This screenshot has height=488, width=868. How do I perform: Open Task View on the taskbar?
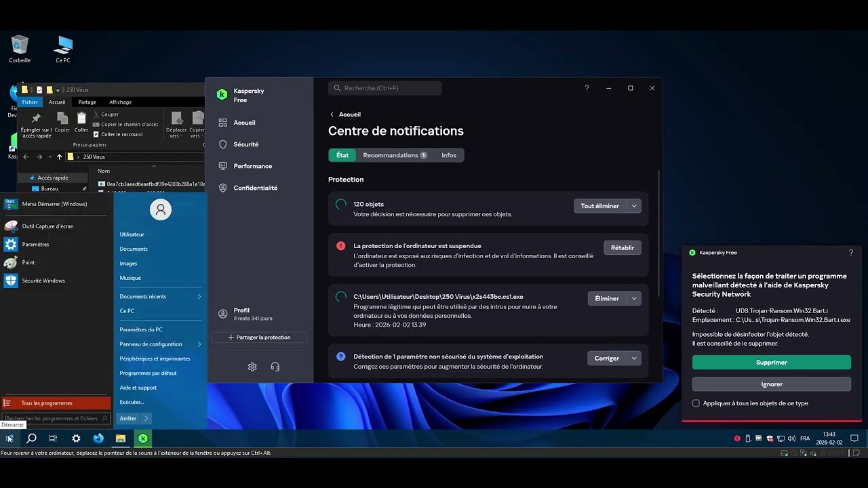pos(53,439)
